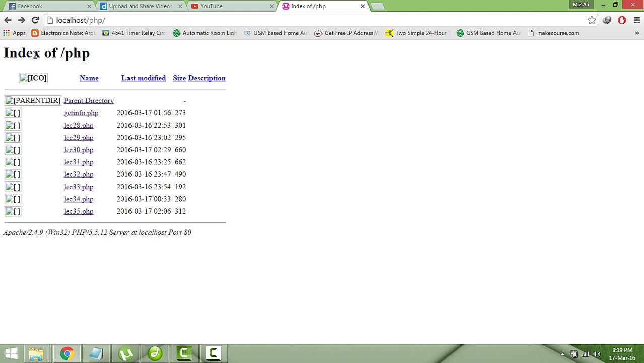The width and height of the screenshot is (644, 363).
Task: Close the Index of /php tab
Action: point(362,6)
